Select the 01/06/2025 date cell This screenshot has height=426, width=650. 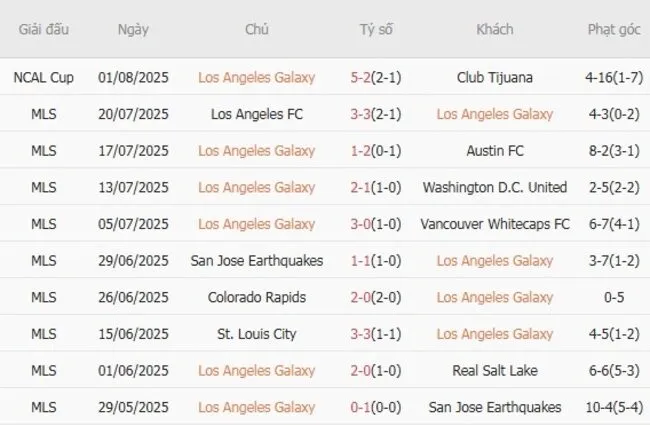(x=133, y=371)
